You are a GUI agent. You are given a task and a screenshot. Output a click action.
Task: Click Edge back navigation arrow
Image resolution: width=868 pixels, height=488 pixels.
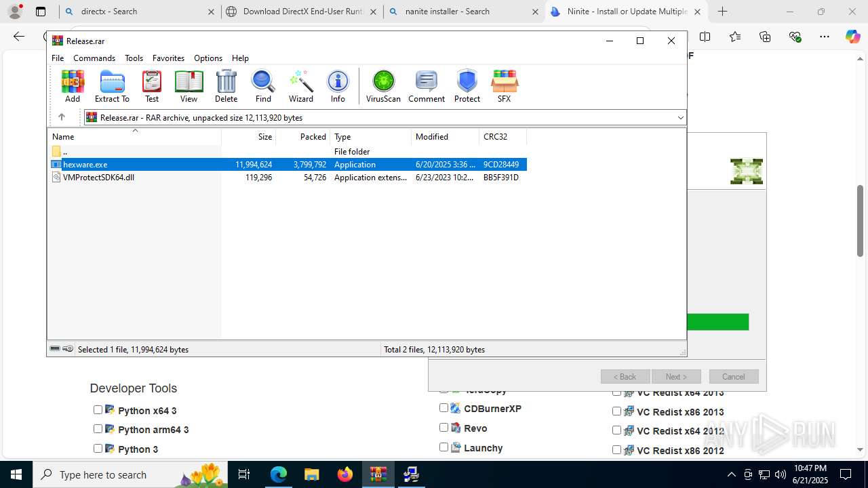[19, 37]
